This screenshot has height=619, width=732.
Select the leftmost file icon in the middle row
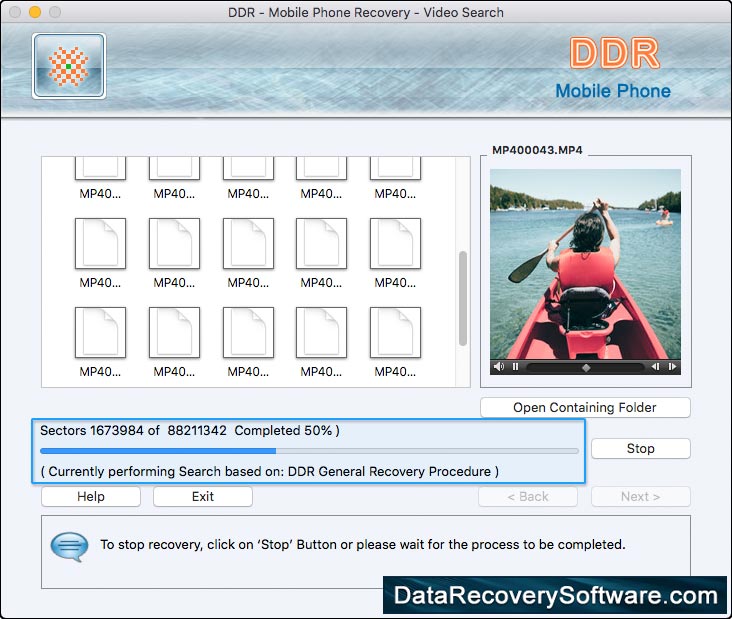[x=100, y=243]
